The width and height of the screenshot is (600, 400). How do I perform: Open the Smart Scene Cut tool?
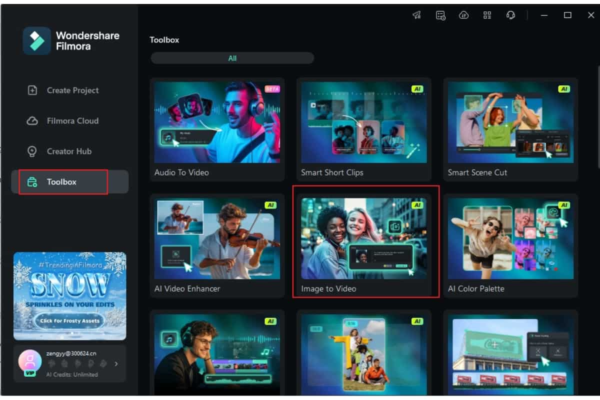[508, 127]
